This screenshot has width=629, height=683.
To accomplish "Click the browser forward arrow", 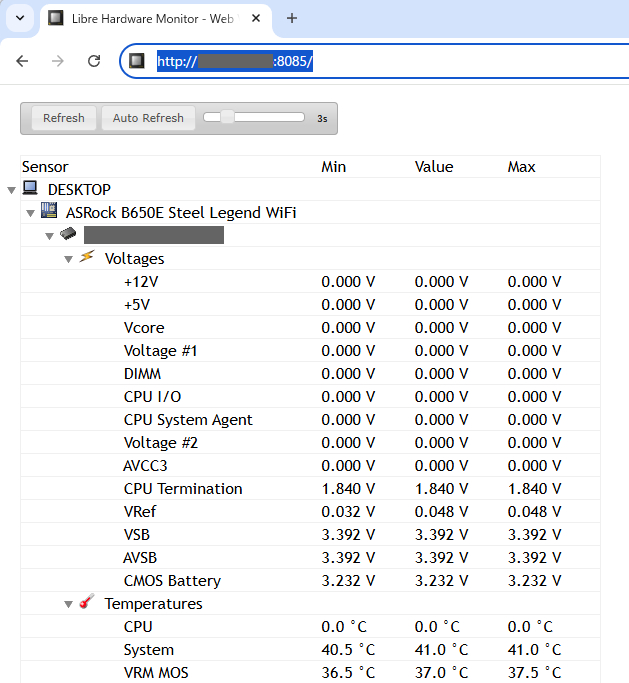I will 57,61.
